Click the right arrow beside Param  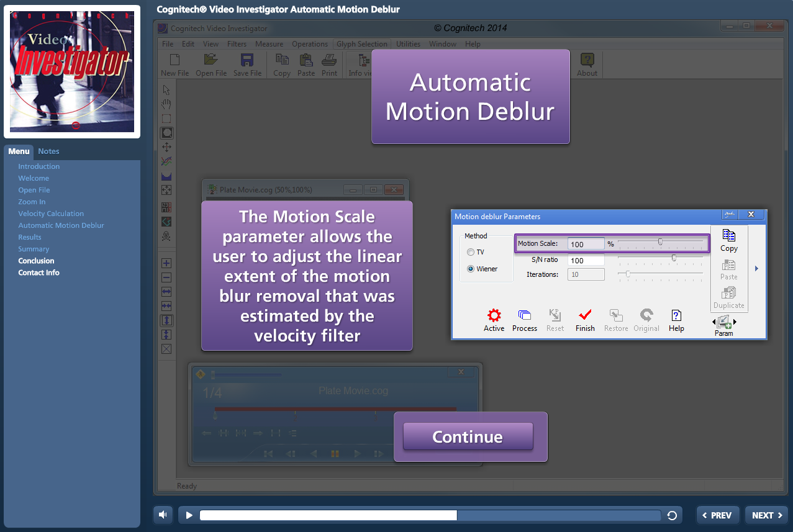[735, 322]
